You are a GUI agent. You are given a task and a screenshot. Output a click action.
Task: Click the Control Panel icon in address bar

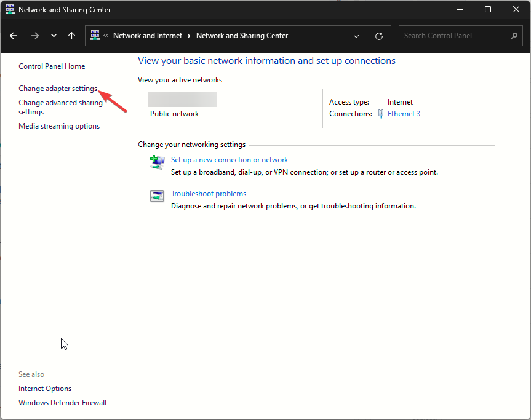click(95, 36)
